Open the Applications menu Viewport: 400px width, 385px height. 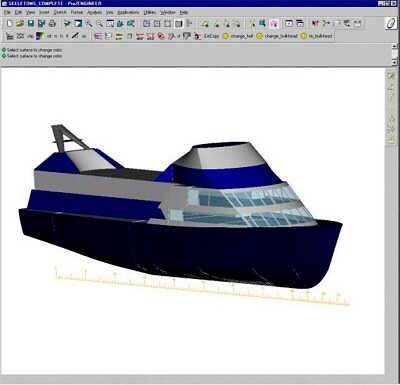128,12
